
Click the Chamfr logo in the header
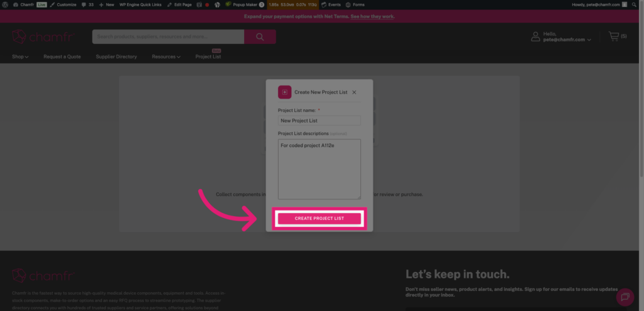click(43, 36)
